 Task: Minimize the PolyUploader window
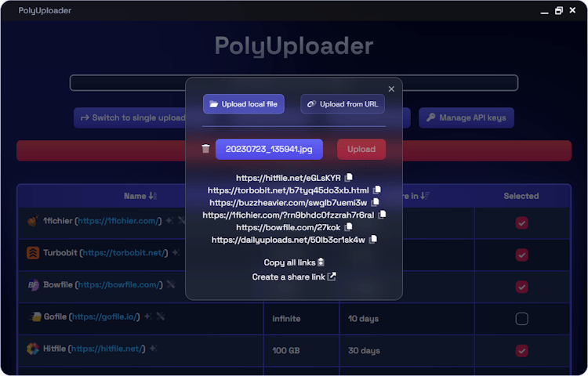pyautogui.click(x=545, y=11)
